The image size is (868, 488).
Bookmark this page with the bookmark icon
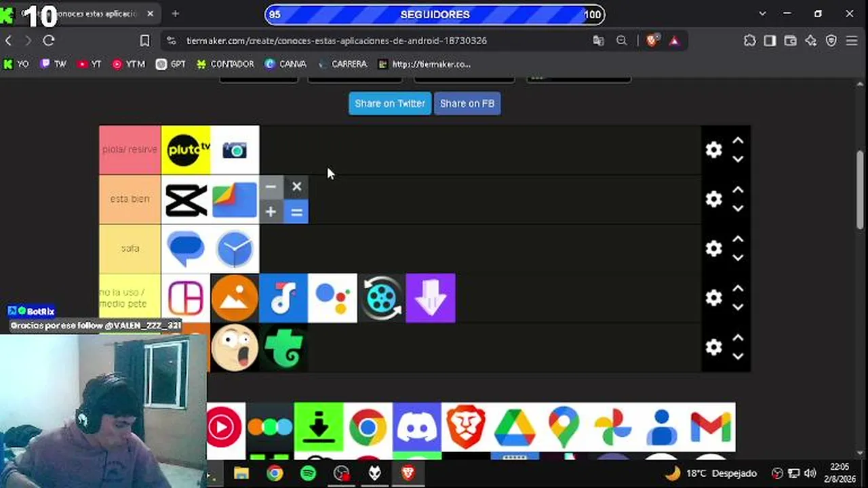click(x=144, y=41)
